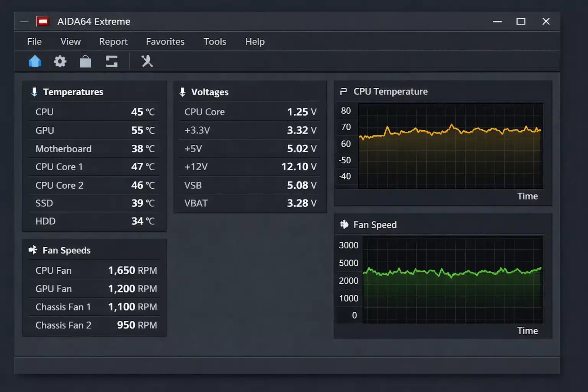Open the View menu

pyautogui.click(x=70, y=41)
